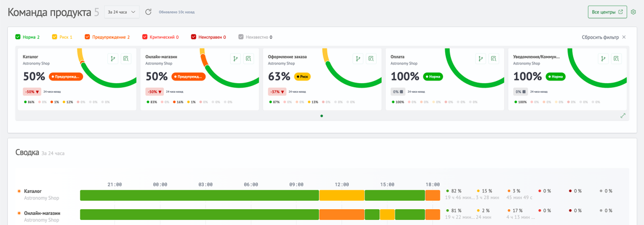Click the -50% change indicator on Онлайн-магазин card

[154, 92]
